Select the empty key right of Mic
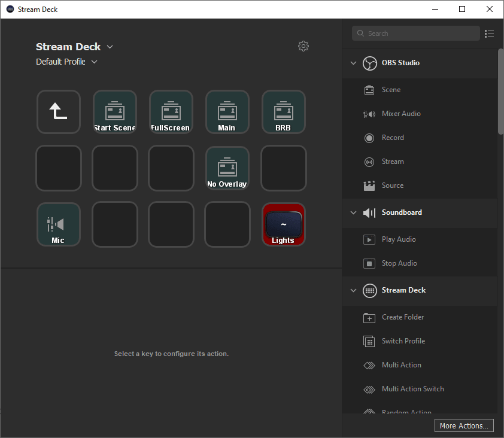 tap(115, 224)
